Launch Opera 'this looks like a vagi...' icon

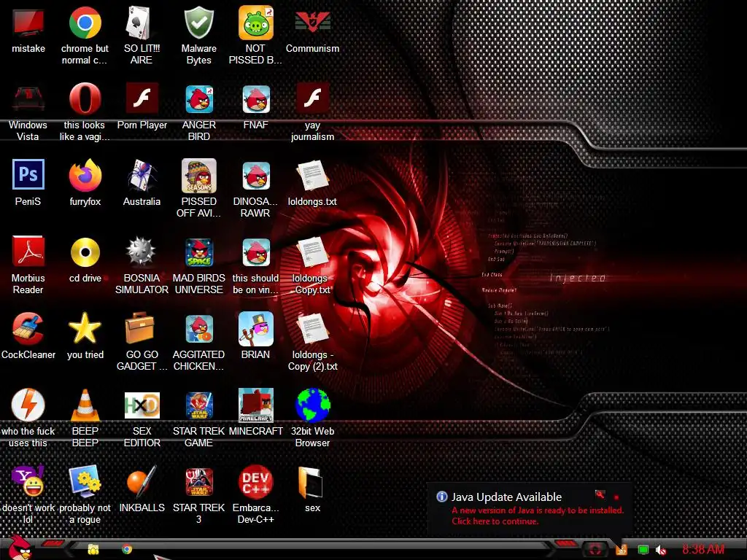pyautogui.click(x=85, y=99)
